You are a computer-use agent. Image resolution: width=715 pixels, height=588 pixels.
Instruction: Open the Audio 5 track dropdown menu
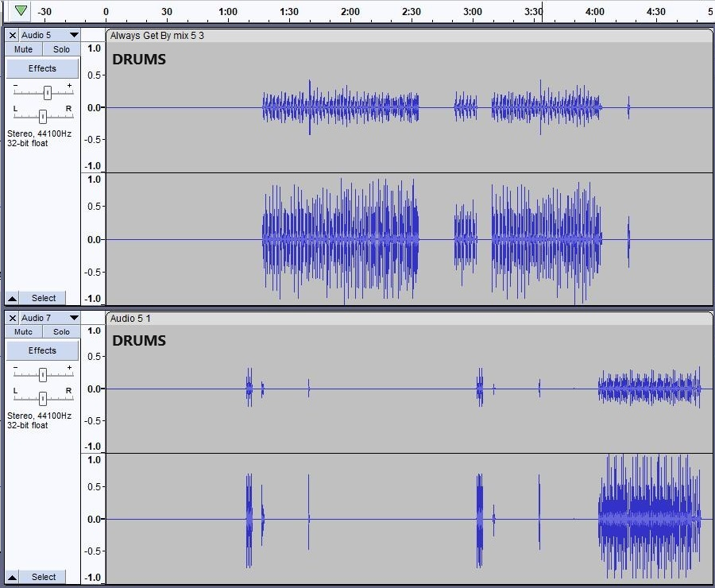point(73,35)
